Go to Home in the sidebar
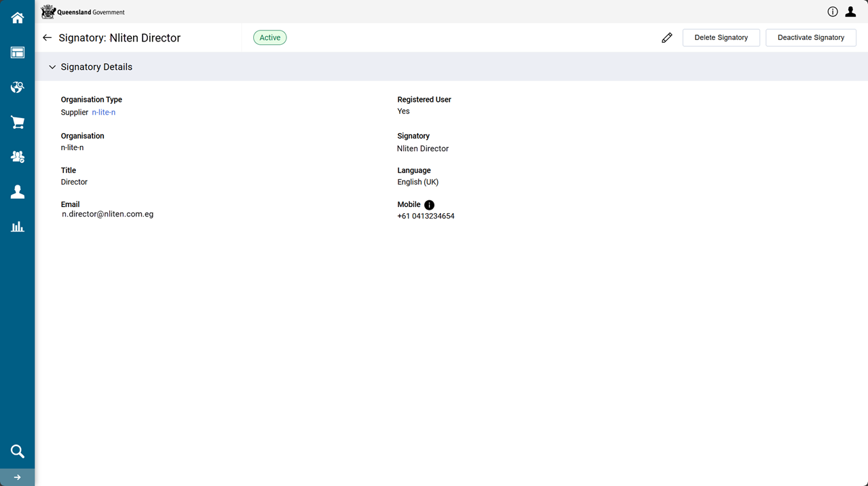The image size is (868, 486). [18, 18]
